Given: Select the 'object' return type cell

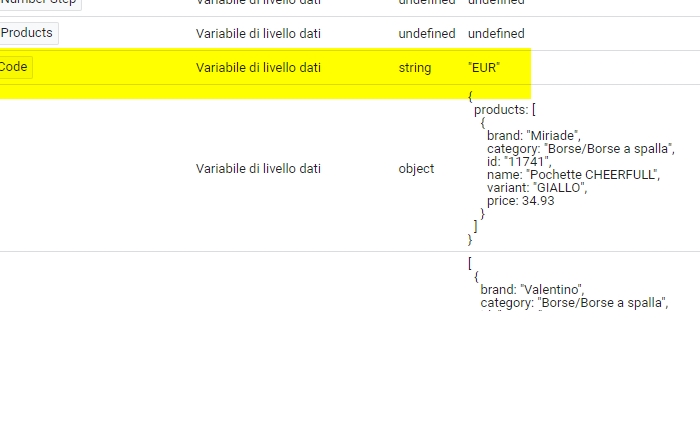Looking at the screenshot, I should 416,169.
